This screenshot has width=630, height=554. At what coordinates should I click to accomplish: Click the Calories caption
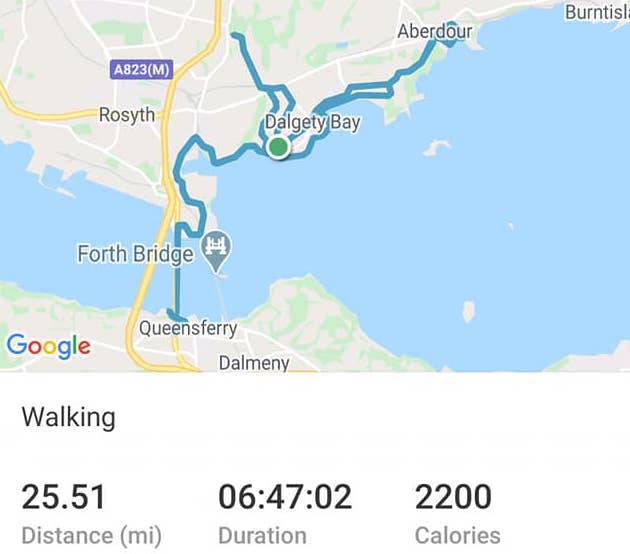coord(458,536)
